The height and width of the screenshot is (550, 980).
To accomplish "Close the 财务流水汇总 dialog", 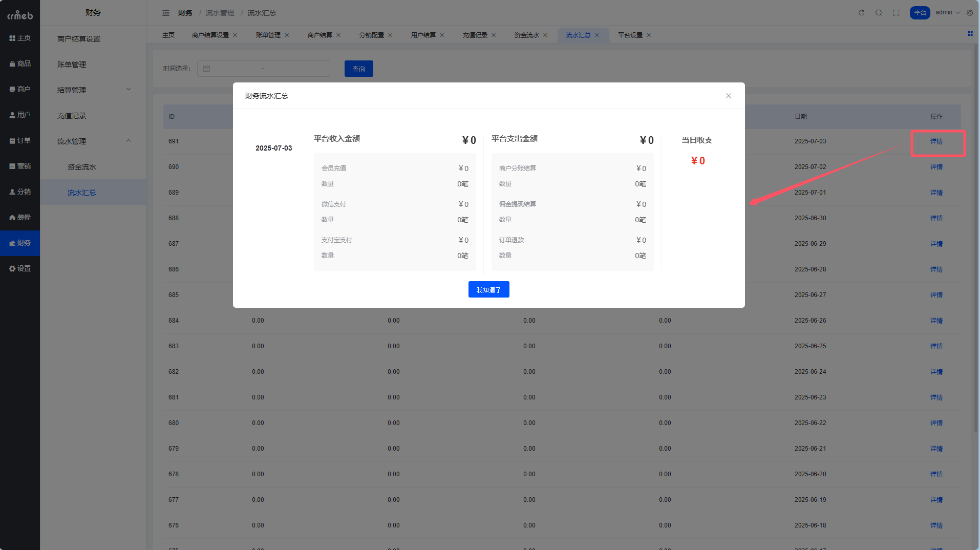I will tap(728, 96).
